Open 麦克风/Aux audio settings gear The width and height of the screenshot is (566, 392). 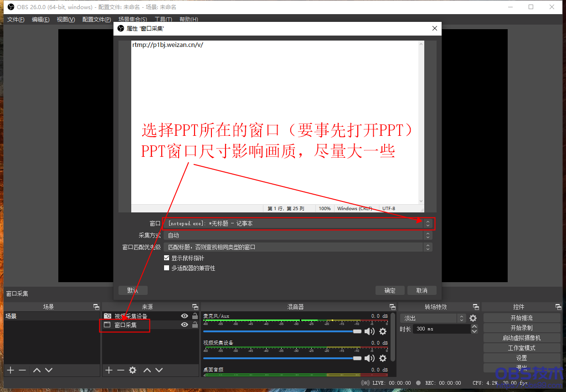tap(383, 331)
